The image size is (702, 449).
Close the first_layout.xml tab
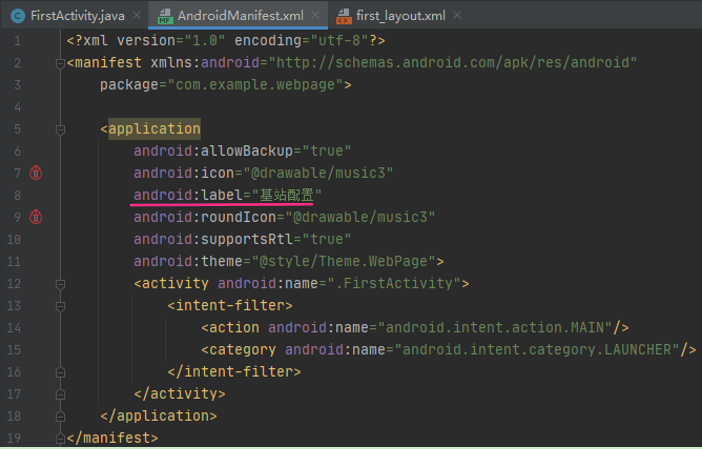(x=457, y=15)
